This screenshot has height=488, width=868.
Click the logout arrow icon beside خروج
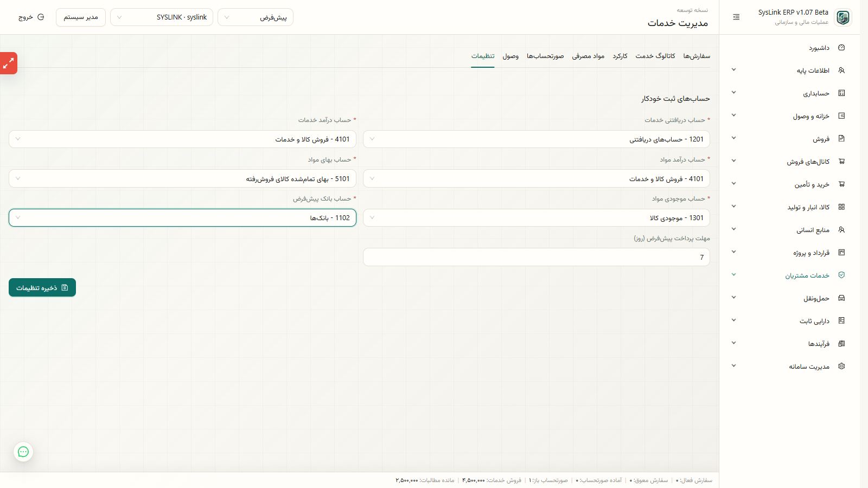[x=41, y=17]
